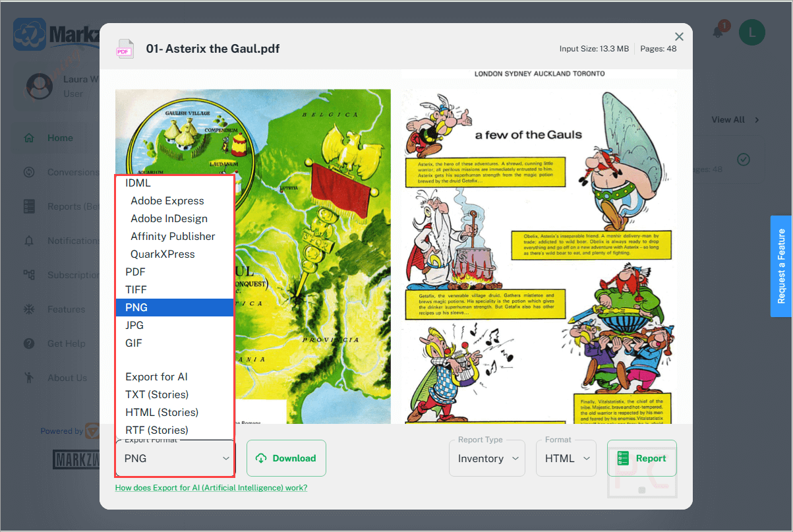This screenshot has width=793, height=532.
Task: Choose RTF (Stories) export option
Action: click(x=175, y=430)
